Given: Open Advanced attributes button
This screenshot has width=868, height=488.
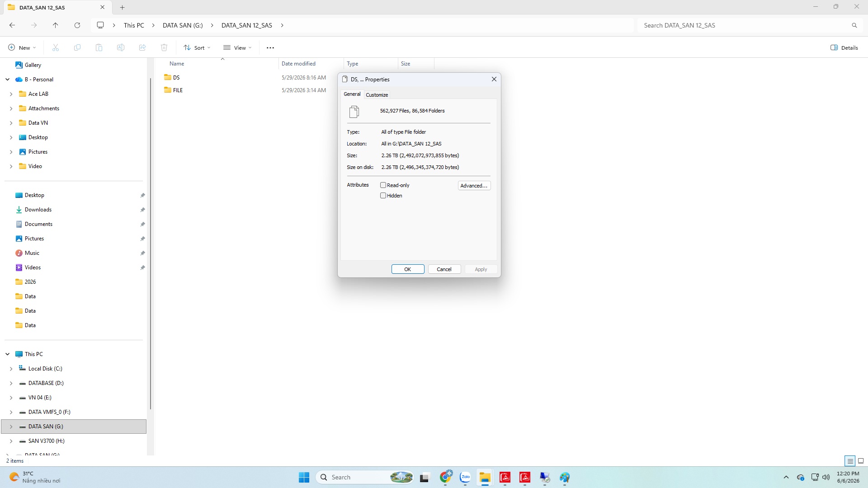Looking at the screenshot, I should point(474,186).
